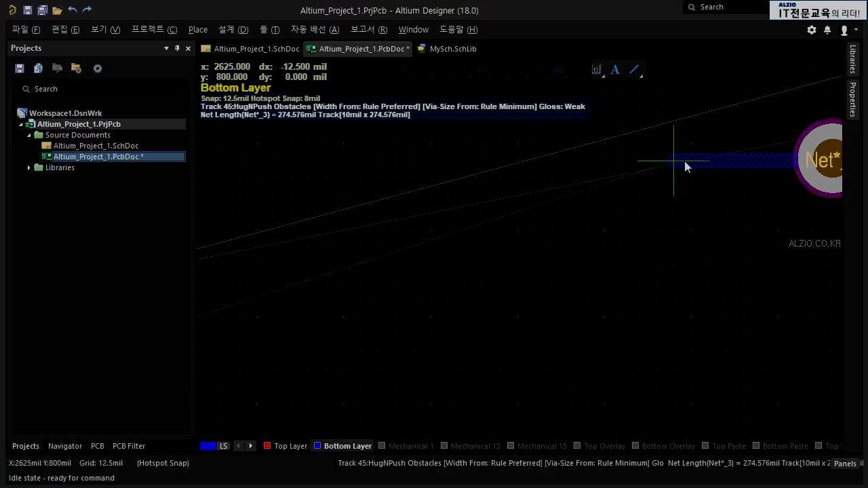Click the copy documents icon in Projects toolbar
Image resolution: width=868 pixels, height=488 pixels.
[38, 68]
